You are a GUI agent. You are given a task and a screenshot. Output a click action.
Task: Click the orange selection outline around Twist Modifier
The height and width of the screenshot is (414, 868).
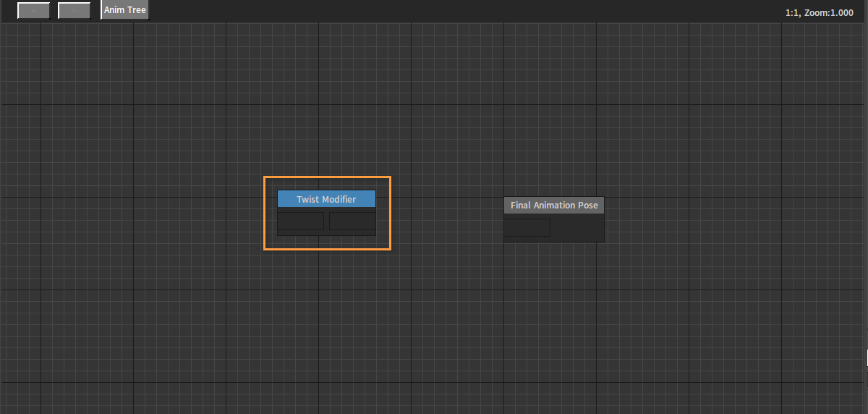click(327, 177)
